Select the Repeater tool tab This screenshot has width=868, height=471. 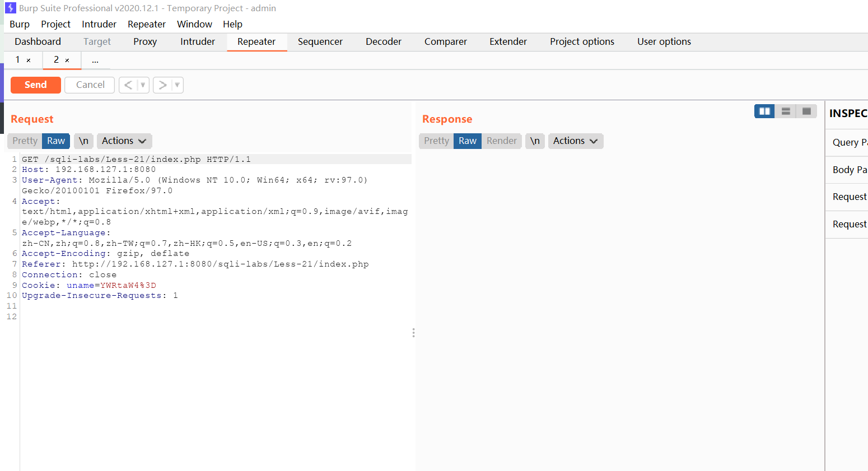click(256, 41)
